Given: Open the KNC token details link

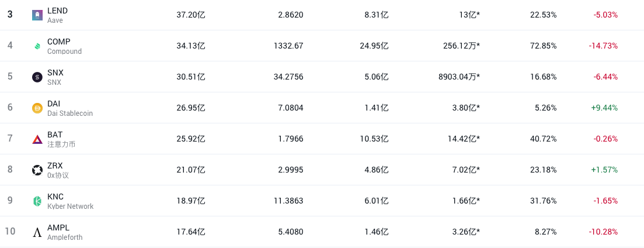Looking at the screenshot, I should [x=55, y=197].
